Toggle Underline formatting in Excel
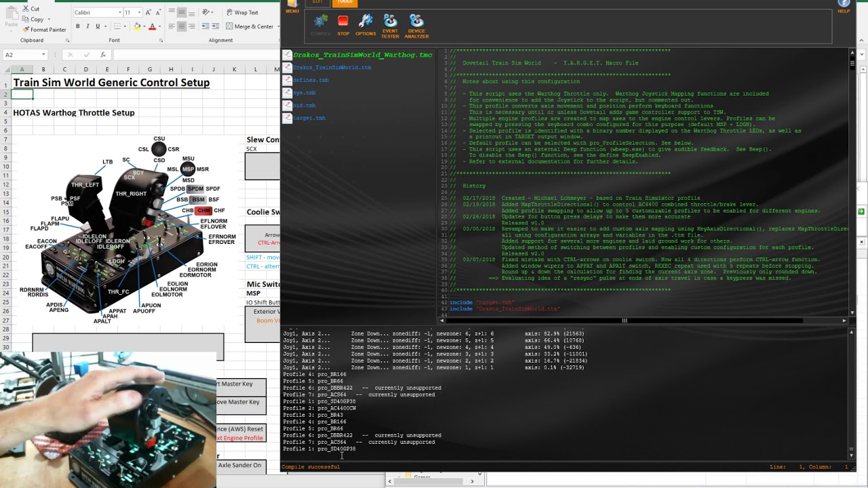868x488 pixels. [x=98, y=26]
